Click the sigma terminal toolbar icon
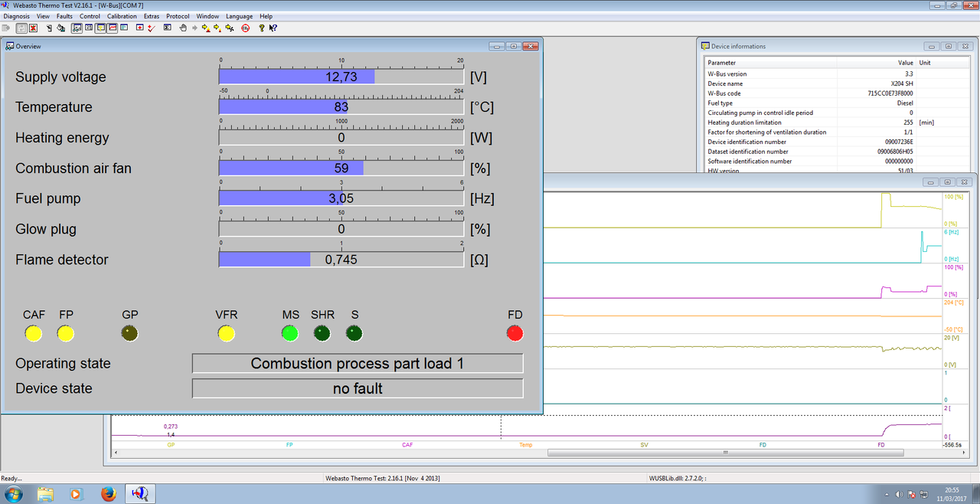980x504 pixels. pyautogui.click(x=168, y=28)
